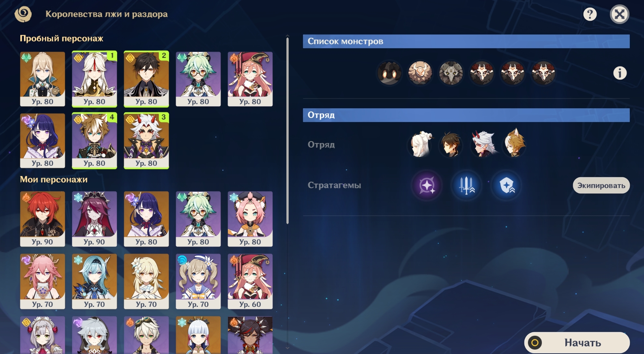Select the shield defense stratagem icon

coord(506,185)
